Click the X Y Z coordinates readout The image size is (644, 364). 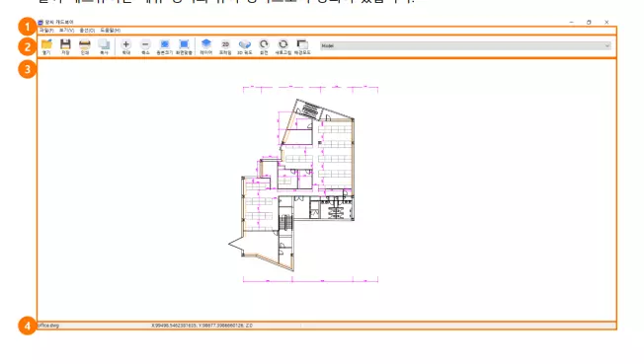(202, 326)
